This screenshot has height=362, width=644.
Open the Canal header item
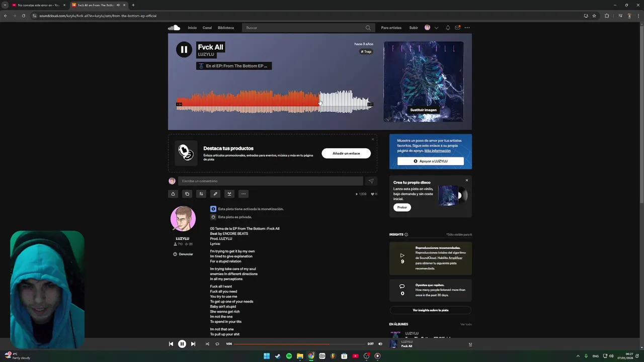coord(207,28)
